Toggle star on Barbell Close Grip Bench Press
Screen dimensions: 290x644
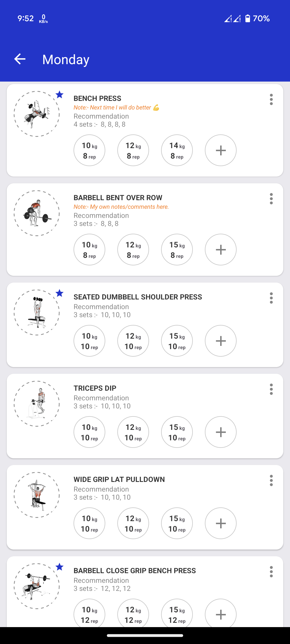point(59,567)
